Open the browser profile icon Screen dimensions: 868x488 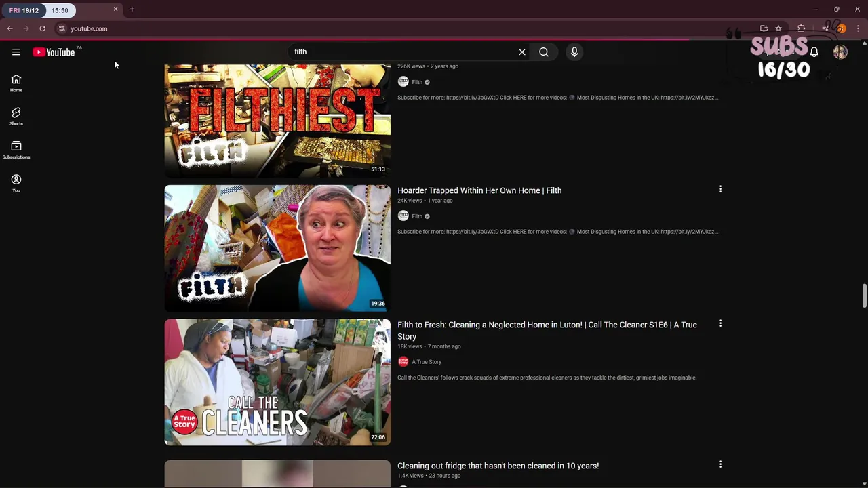[x=841, y=28]
